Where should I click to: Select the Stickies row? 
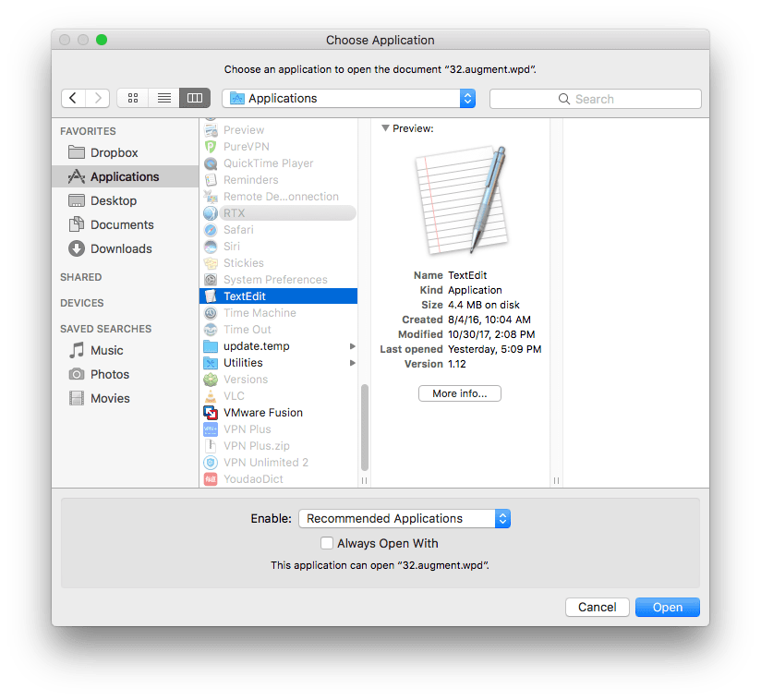[x=279, y=263]
